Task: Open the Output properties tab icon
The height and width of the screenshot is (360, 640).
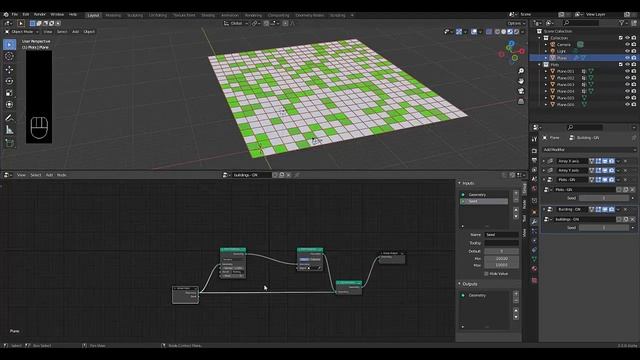Action: click(x=534, y=160)
